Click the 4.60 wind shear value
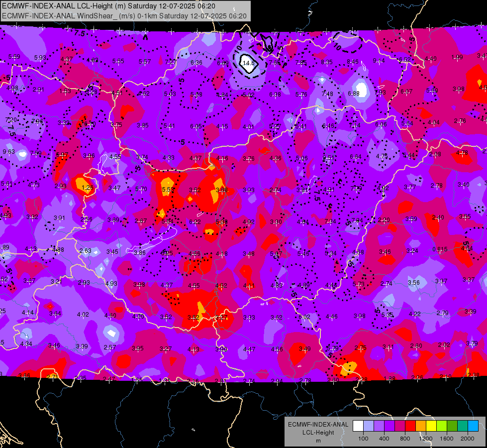This screenshot has width=487, height=448. coord(110,316)
